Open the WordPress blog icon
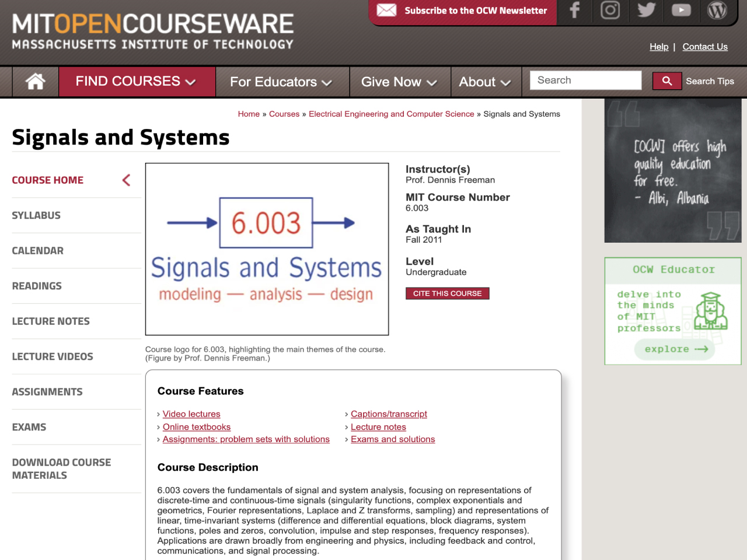The width and height of the screenshot is (747, 560). [717, 10]
